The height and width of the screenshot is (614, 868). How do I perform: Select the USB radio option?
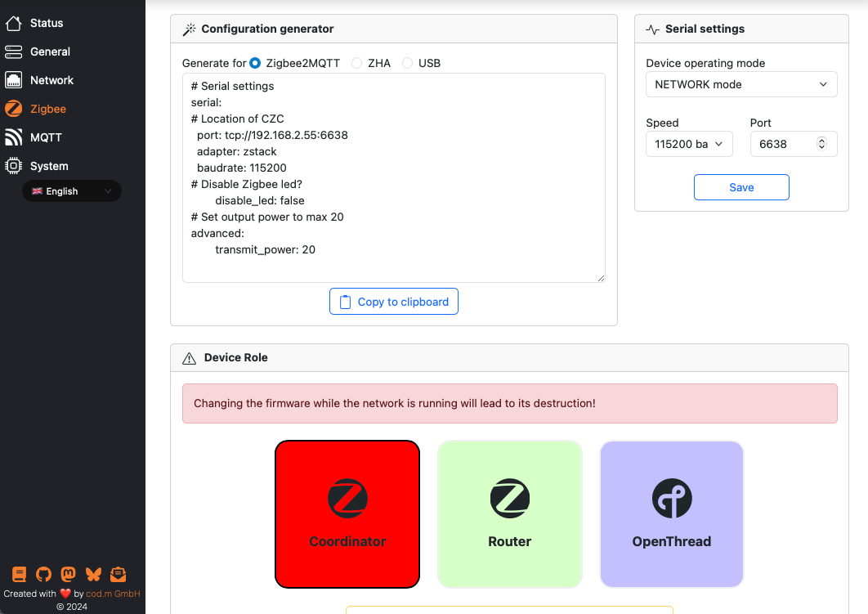pos(407,63)
